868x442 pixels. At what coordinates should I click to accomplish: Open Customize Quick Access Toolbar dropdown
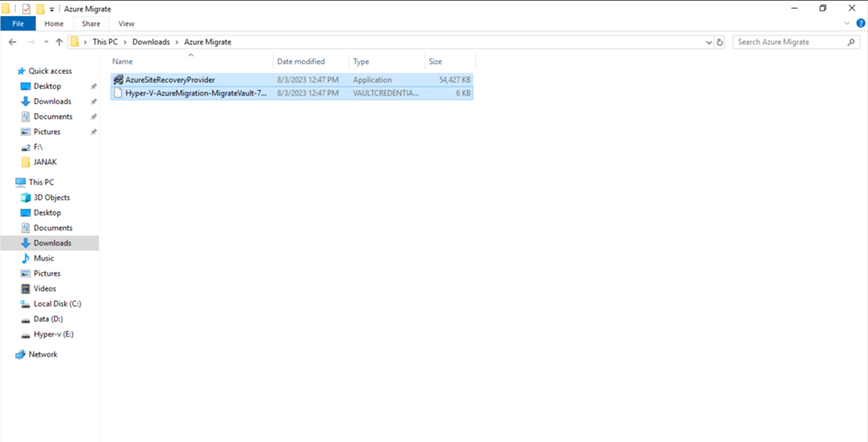click(52, 10)
